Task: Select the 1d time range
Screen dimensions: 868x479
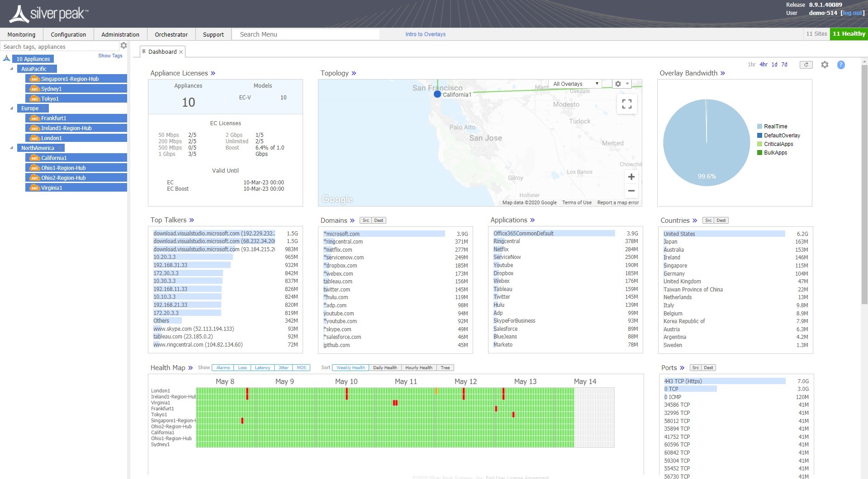Action: (774, 65)
